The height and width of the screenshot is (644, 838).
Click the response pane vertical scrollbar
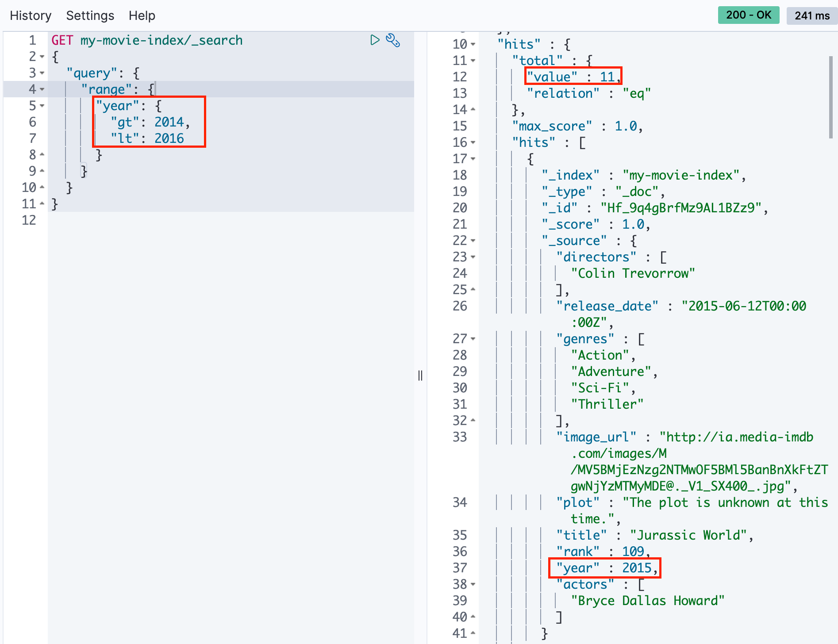(831, 97)
